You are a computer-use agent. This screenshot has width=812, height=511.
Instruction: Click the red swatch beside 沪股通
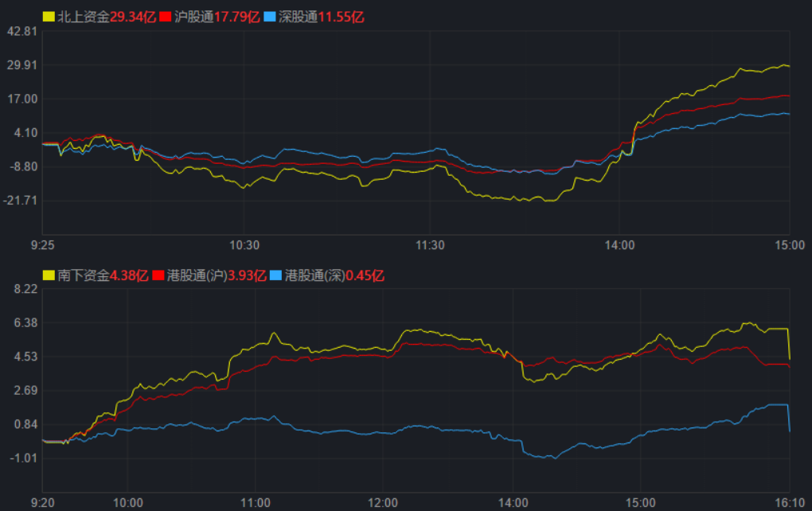(166, 16)
